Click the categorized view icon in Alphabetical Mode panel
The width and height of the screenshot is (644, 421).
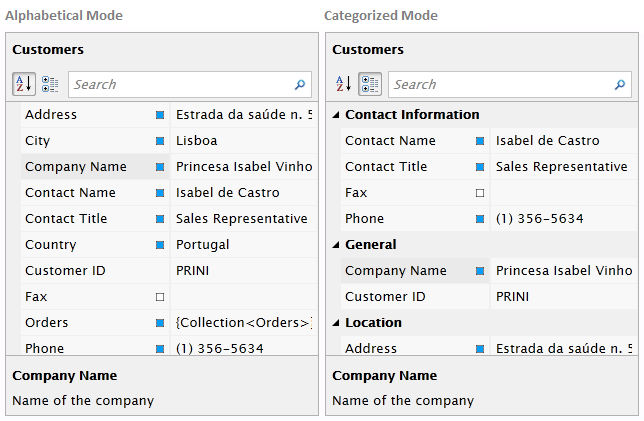[x=50, y=84]
